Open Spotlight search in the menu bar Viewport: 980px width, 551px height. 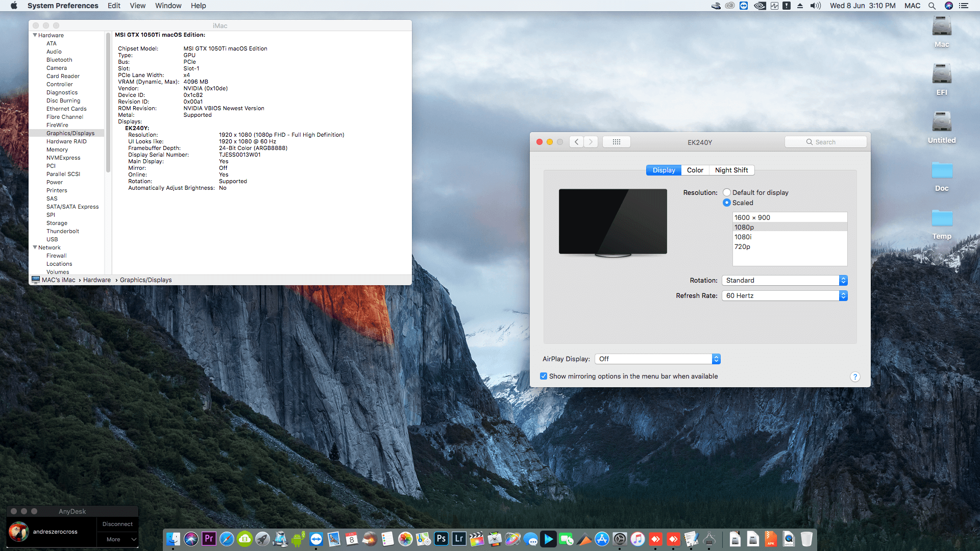(x=932, y=6)
